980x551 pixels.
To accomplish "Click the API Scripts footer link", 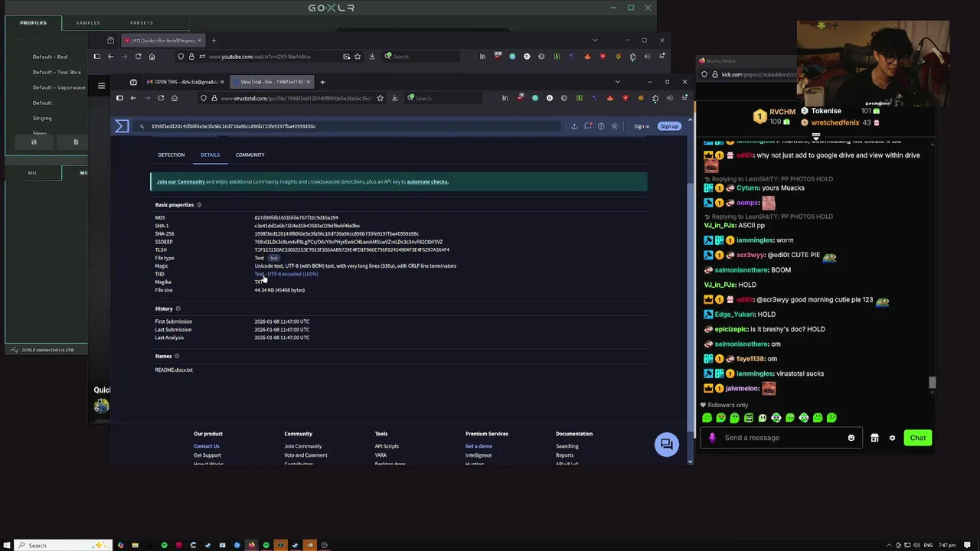I will click(387, 446).
